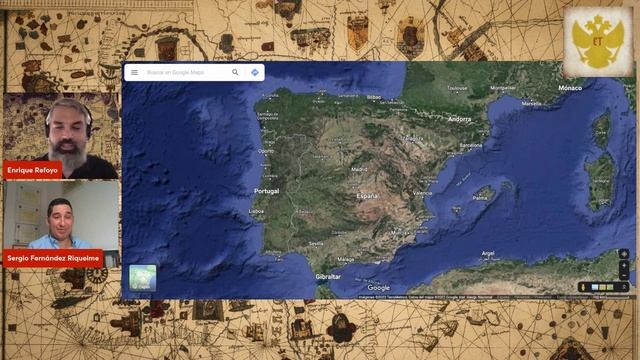
Task: Click the Oporto city label
Action: (x=266, y=151)
